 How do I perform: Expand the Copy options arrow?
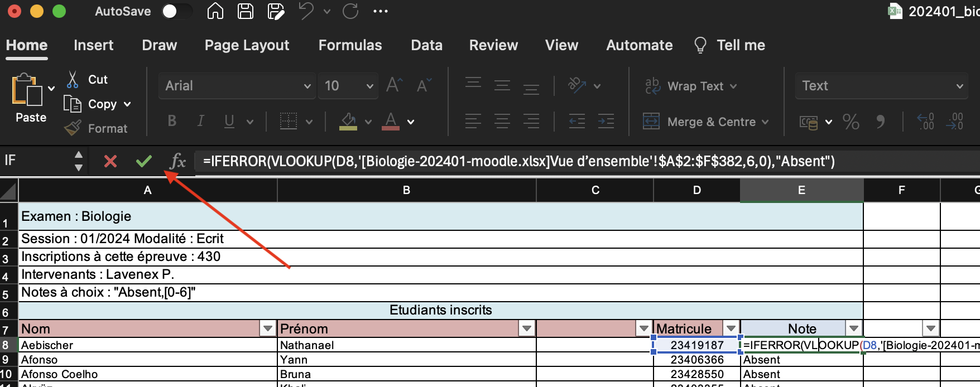[127, 104]
